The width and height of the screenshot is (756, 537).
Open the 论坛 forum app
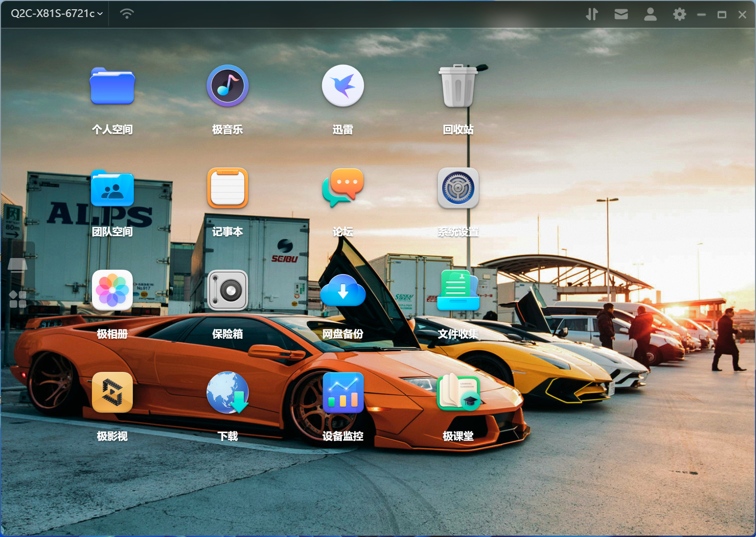coord(342,189)
